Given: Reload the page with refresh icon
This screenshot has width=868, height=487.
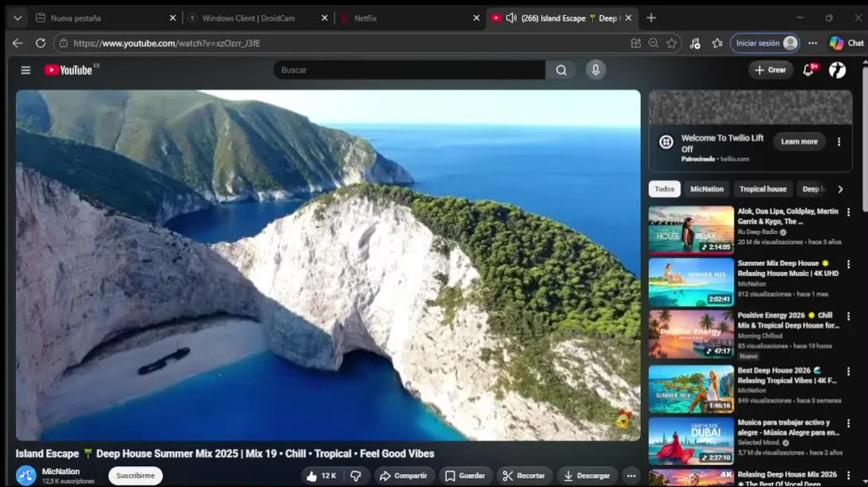Looking at the screenshot, I should pyautogui.click(x=41, y=43).
